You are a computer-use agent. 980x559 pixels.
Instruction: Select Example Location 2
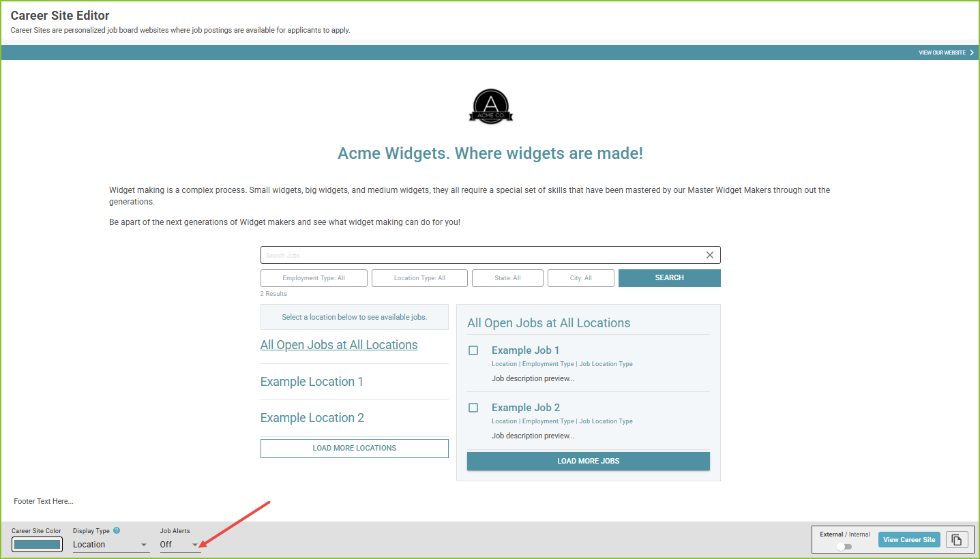[312, 418]
